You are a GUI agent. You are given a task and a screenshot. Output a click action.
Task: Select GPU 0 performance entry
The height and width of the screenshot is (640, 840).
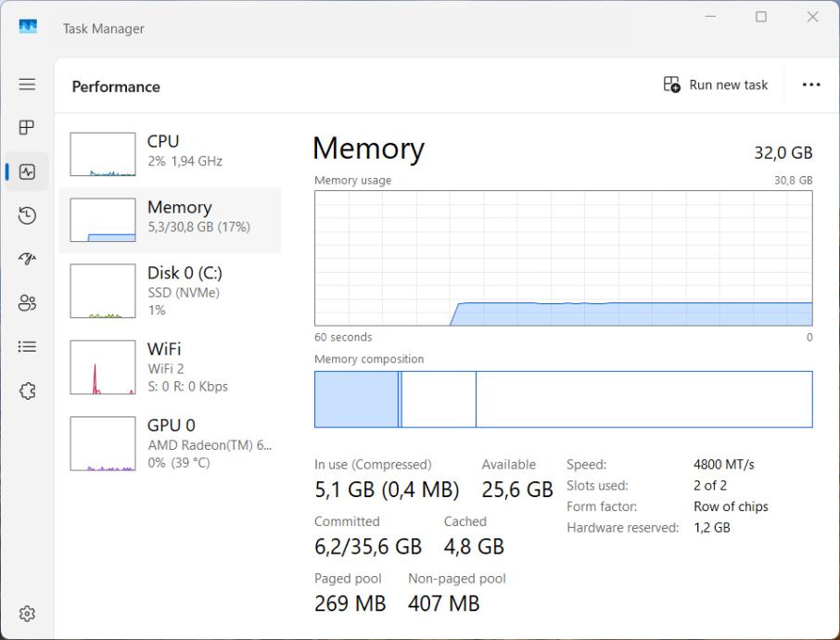click(x=170, y=442)
